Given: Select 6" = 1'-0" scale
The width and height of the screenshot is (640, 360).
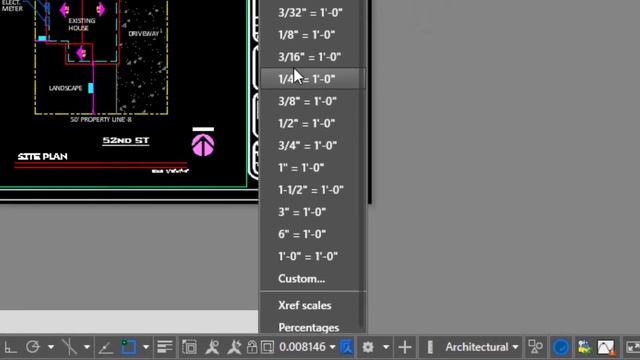Looking at the screenshot, I should point(313,234).
